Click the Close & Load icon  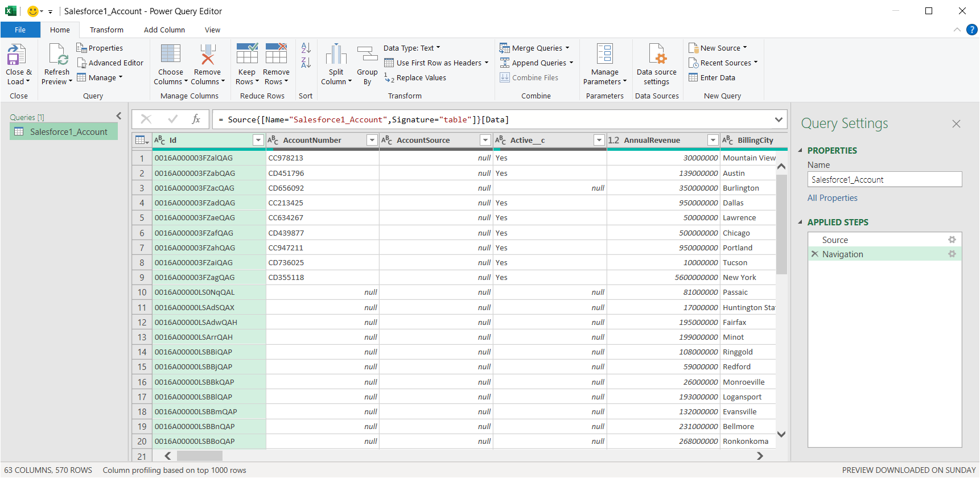click(17, 56)
